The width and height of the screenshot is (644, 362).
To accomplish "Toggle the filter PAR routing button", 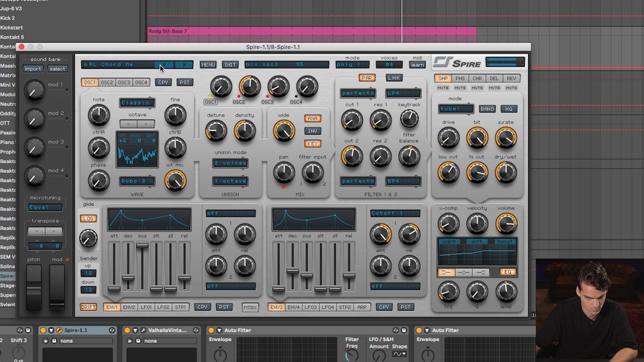I will (367, 78).
